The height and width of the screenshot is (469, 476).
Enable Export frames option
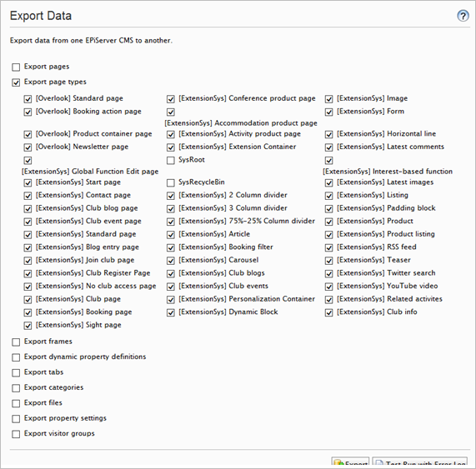16,342
